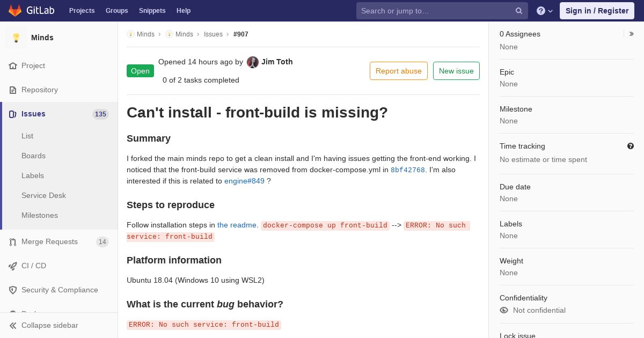The height and width of the screenshot is (338, 644).
Task: Open the Snippets menu
Action: (152, 11)
